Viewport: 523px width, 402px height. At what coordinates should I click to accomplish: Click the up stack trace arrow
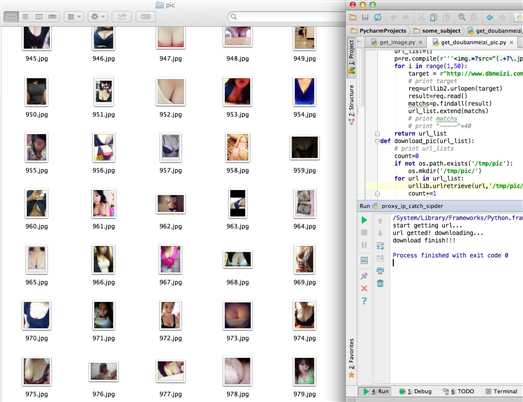click(x=380, y=221)
